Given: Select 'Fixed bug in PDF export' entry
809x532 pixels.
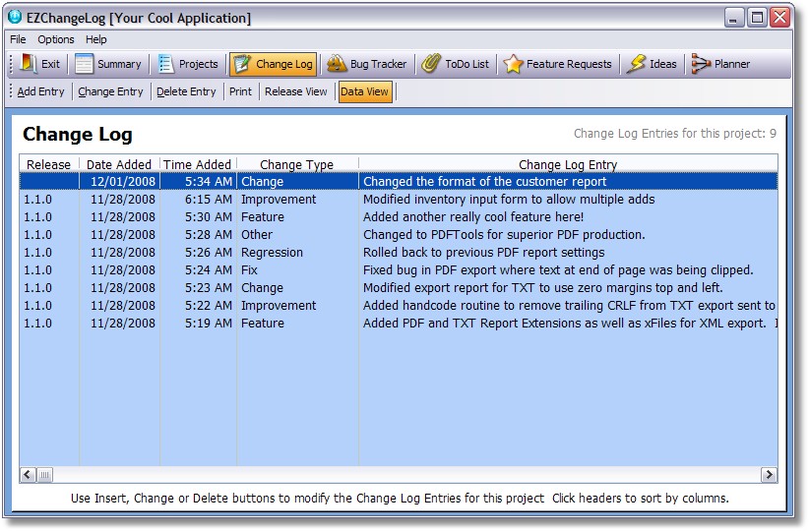Looking at the screenshot, I should pyautogui.click(x=558, y=270).
